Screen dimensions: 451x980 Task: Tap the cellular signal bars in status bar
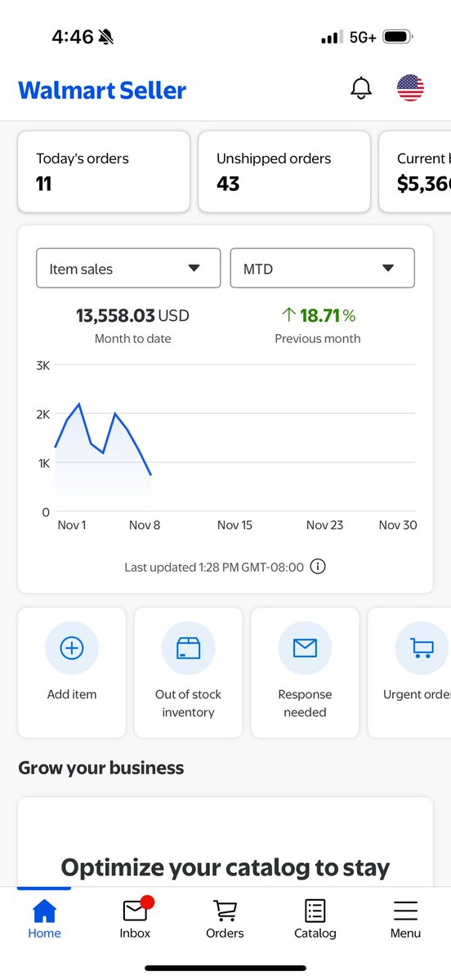(331, 38)
